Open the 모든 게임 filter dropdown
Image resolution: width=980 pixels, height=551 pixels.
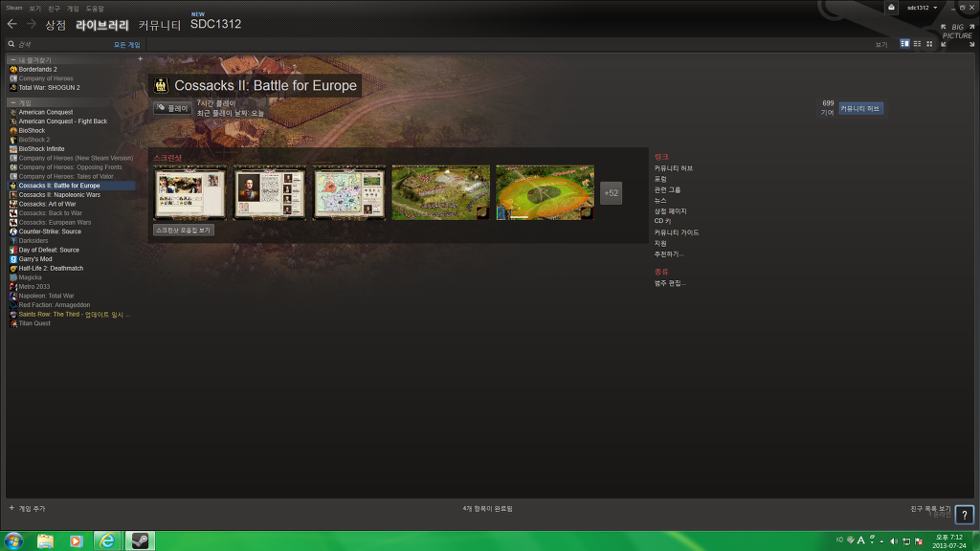(127, 44)
